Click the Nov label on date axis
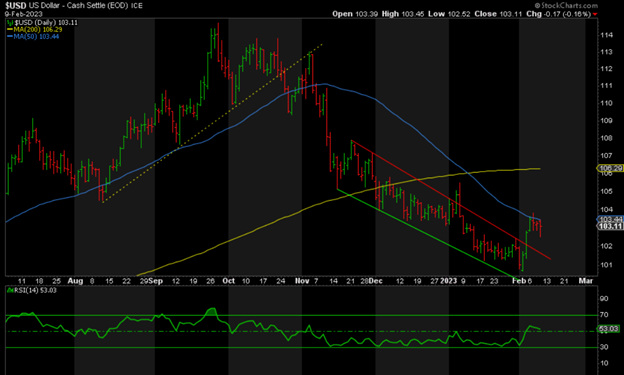Screen dimensions: 624x375 pyautogui.click(x=302, y=281)
